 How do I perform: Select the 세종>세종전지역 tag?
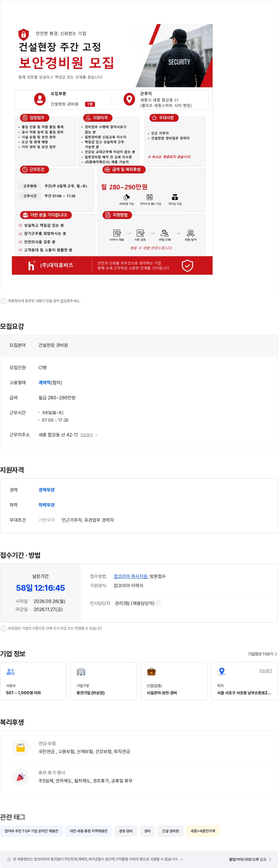pyautogui.click(x=203, y=831)
